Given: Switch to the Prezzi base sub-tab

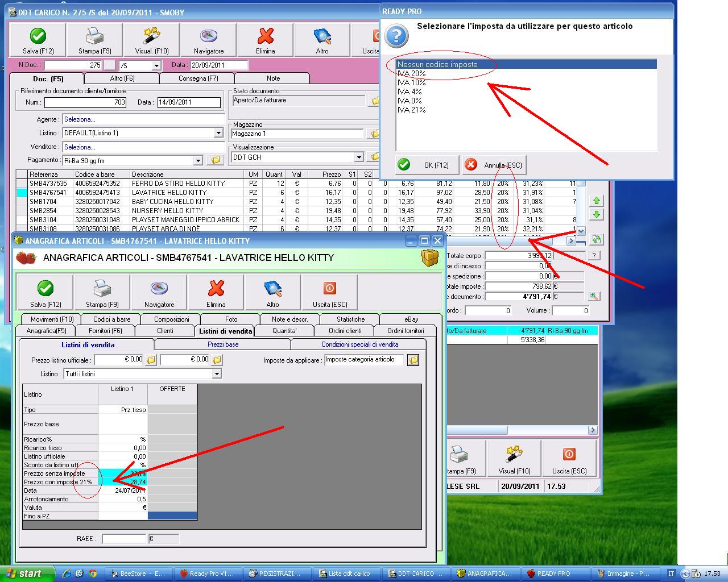Looking at the screenshot, I should [223, 344].
